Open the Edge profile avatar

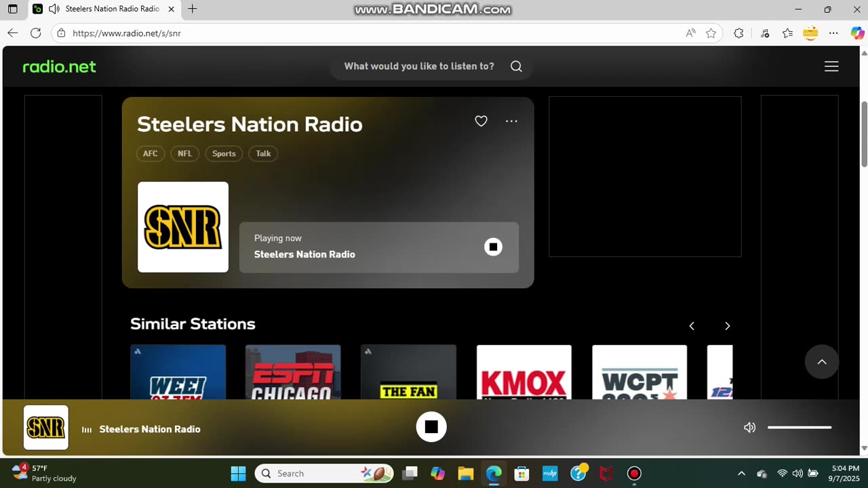[810, 33]
